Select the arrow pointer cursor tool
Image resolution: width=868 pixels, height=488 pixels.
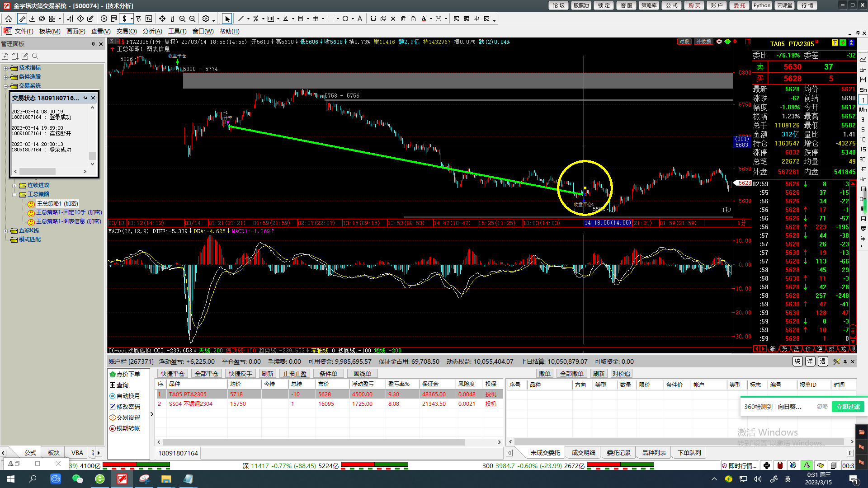227,19
